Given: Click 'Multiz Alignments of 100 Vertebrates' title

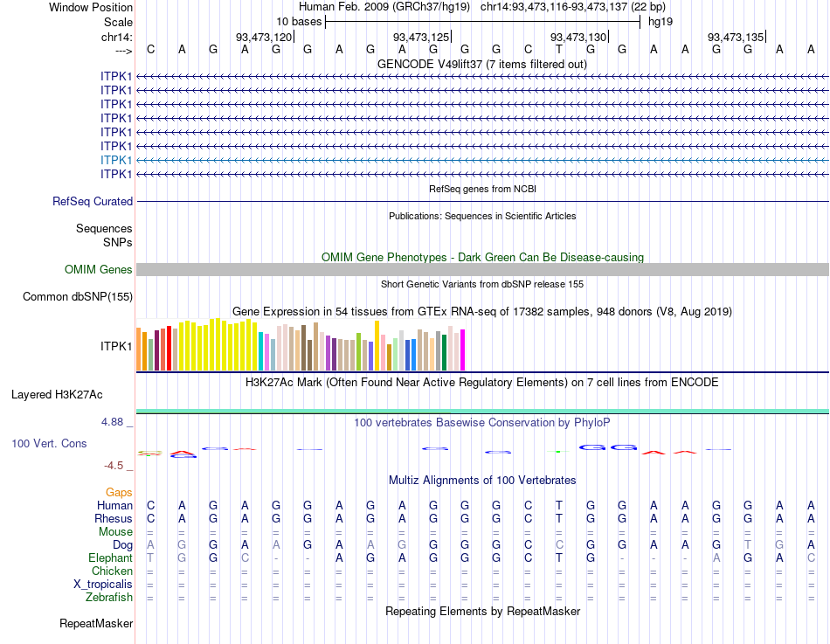Looking at the screenshot, I should coord(482,481).
